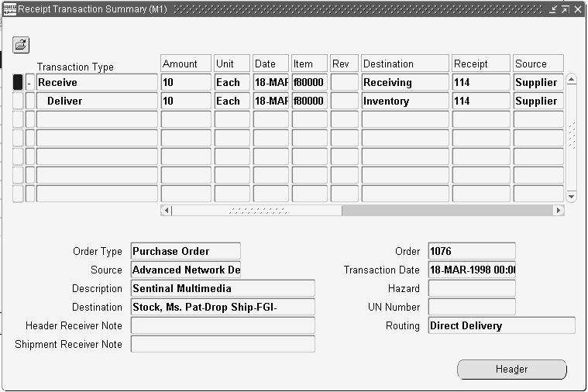Click the Date cell in the Deliver row

tap(270, 101)
